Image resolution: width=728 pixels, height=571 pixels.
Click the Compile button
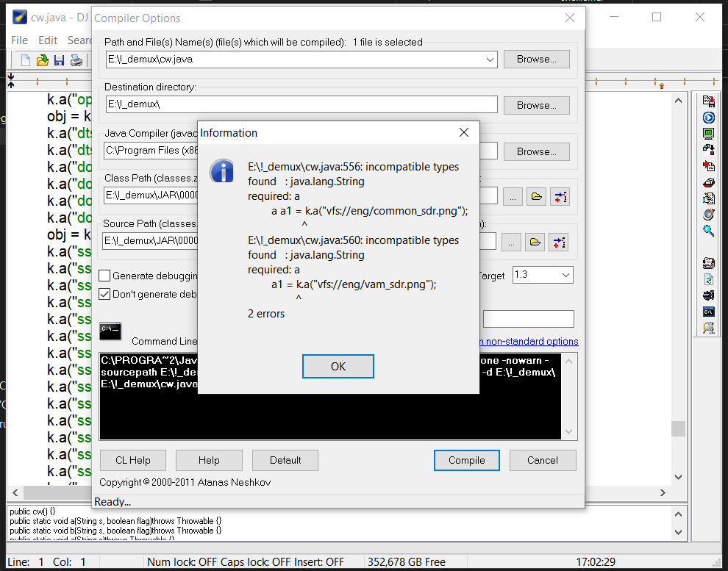tap(467, 460)
